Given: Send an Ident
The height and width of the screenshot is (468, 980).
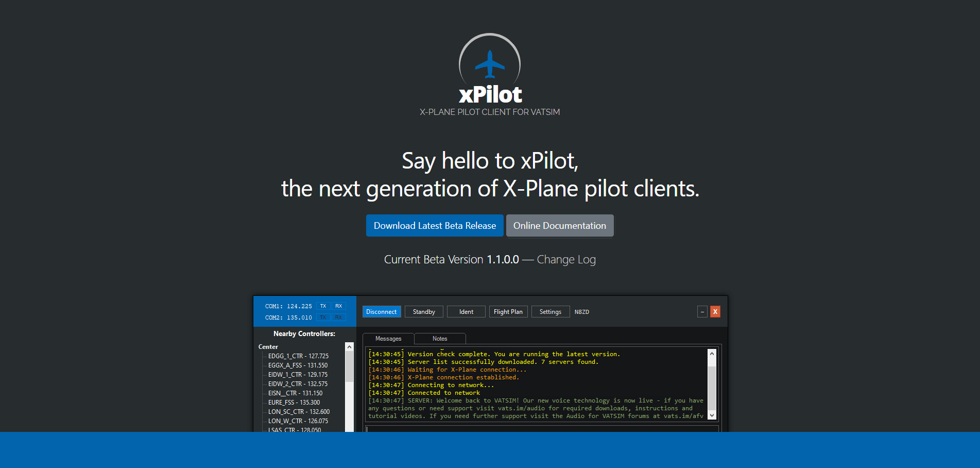Looking at the screenshot, I should 466,311.
